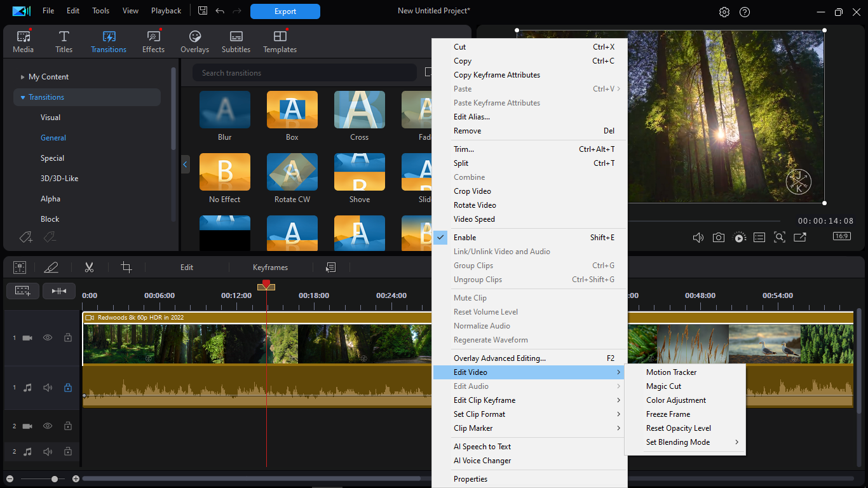Toggle lock on audio track 1
Screen dimensions: 868x488
[68, 388]
